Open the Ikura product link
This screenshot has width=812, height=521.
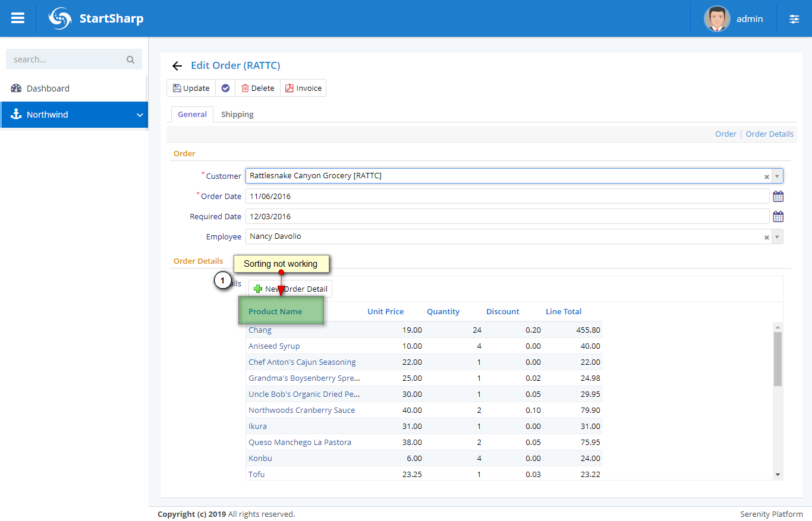pyautogui.click(x=257, y=426)
